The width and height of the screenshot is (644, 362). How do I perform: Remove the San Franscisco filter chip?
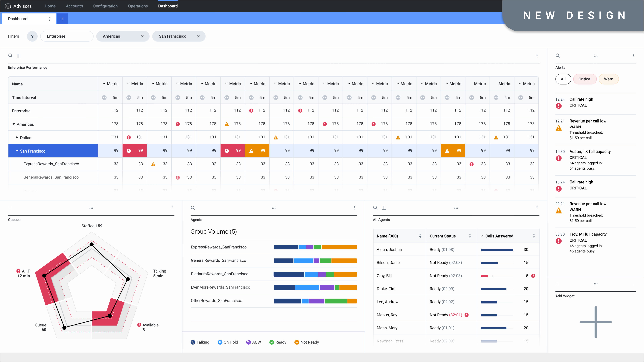tap(198, 36)
